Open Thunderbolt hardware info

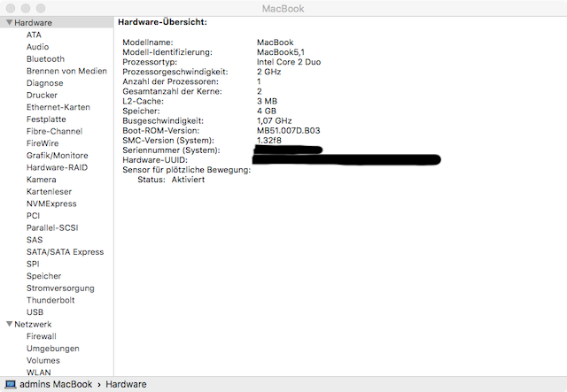[x=50, y=300]
